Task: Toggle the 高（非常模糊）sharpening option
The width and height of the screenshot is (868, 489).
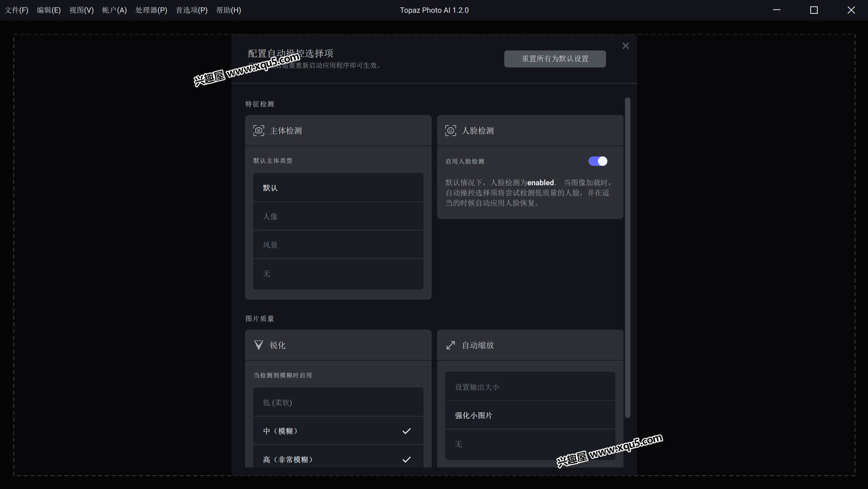Action: coord(338,457)
